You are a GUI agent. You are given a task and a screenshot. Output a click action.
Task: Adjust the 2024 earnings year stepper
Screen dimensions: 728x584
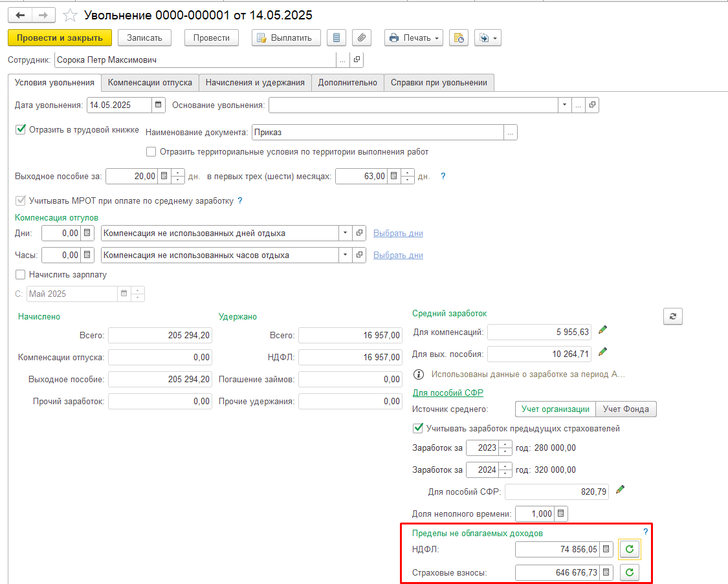(x=505, y=470)
